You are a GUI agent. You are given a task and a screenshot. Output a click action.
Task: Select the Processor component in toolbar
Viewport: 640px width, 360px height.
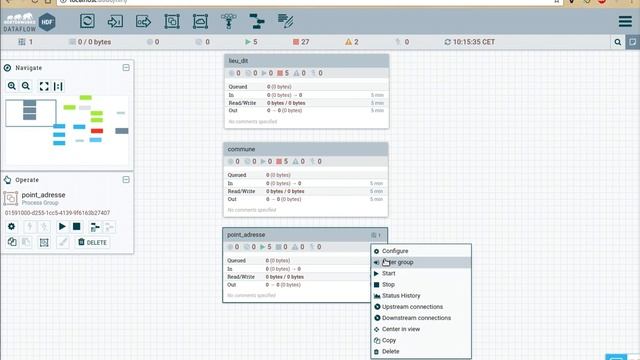pos(87,21)
